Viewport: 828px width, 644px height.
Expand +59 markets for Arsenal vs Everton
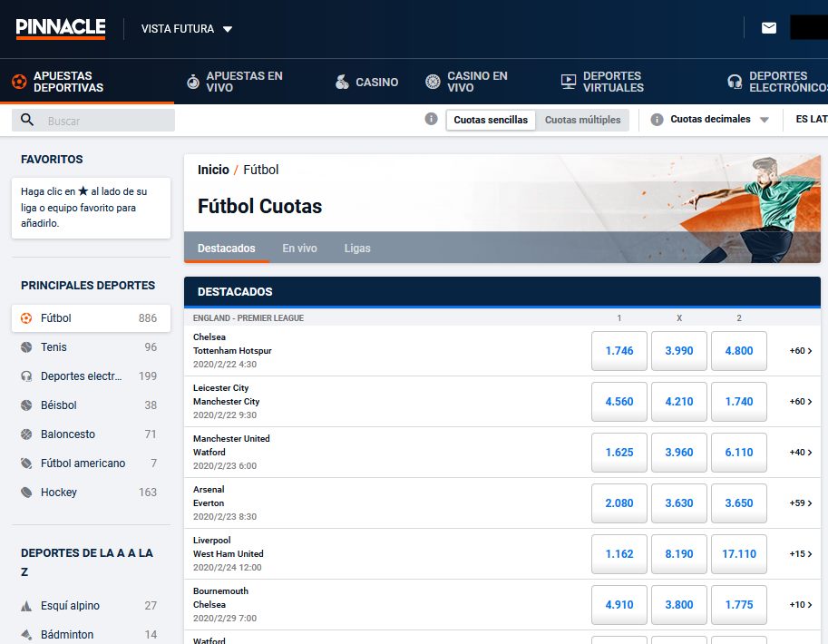pos(801,503)
